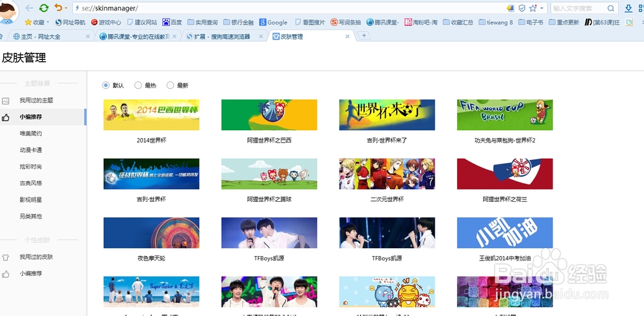The width and height of the screenshot is (644, 316).
Task: Click the yellow and blue icon left of the address bar shield
Action: [511, 8]
